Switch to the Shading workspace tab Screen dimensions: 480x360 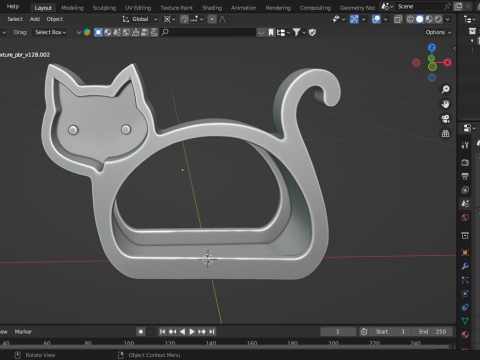click(212, 8)
